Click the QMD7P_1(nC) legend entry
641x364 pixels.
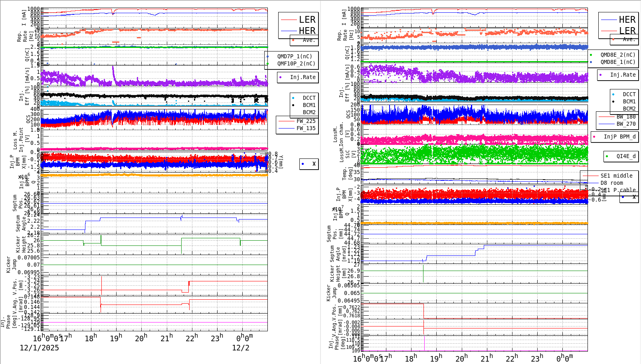click(x=295, y=56)
